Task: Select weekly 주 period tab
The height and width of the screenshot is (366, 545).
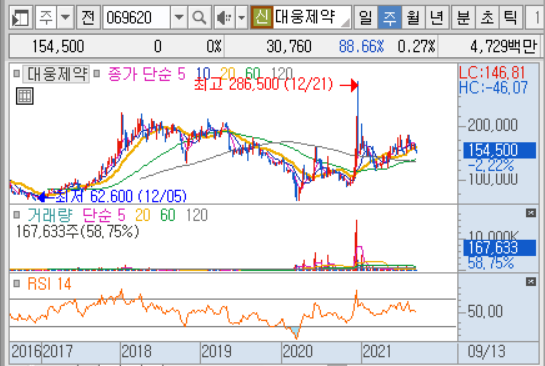Action: point(389,17)
